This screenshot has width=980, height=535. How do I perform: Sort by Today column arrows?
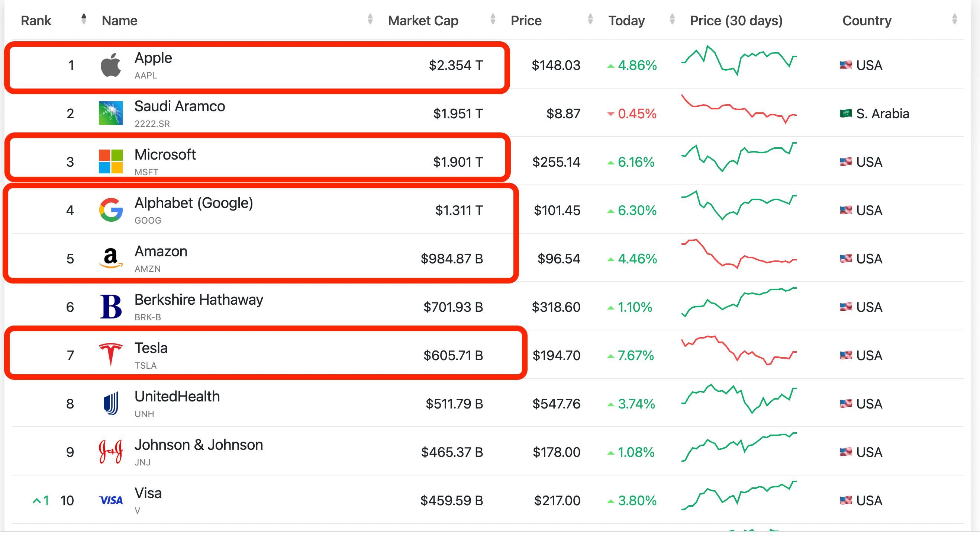click(x=672, y=19)
